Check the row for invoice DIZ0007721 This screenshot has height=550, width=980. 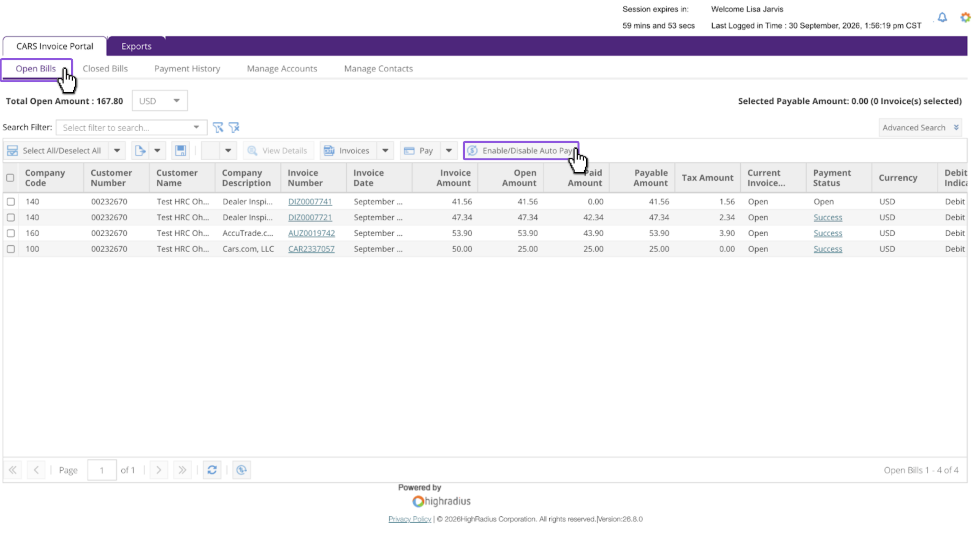point(11,217)
